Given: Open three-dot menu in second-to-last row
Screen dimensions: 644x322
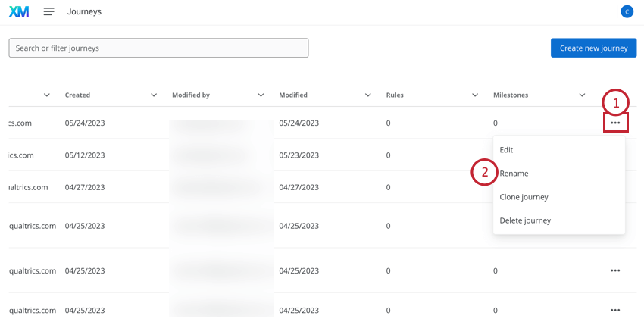Looking at the screenshot, I should 615,270.
